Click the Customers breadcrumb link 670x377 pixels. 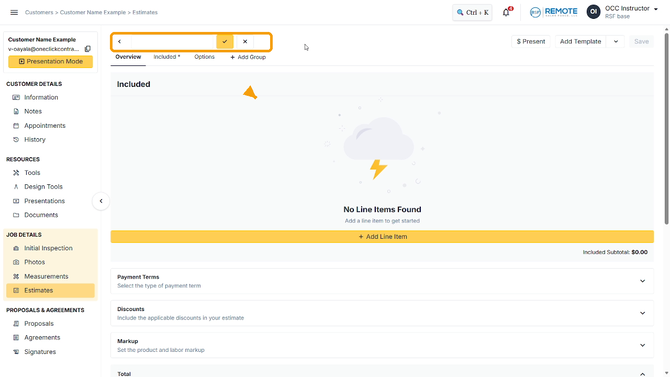point(39,12)
